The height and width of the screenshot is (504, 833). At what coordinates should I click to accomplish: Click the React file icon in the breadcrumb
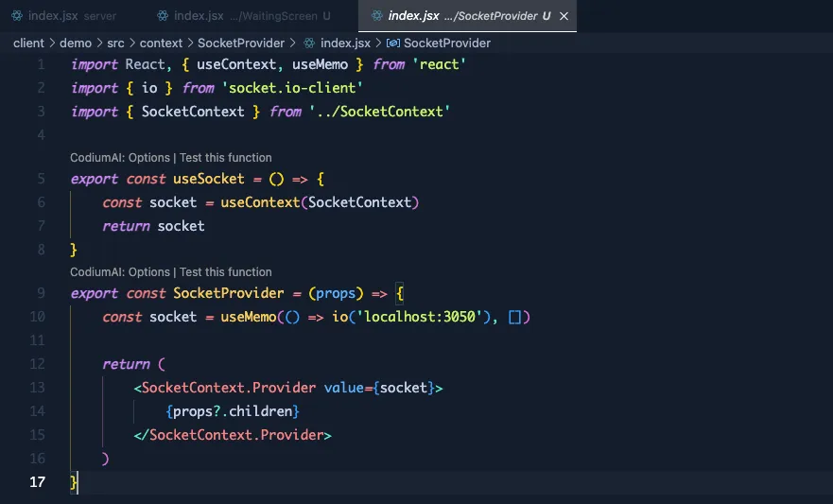click(x=308, y=43)
